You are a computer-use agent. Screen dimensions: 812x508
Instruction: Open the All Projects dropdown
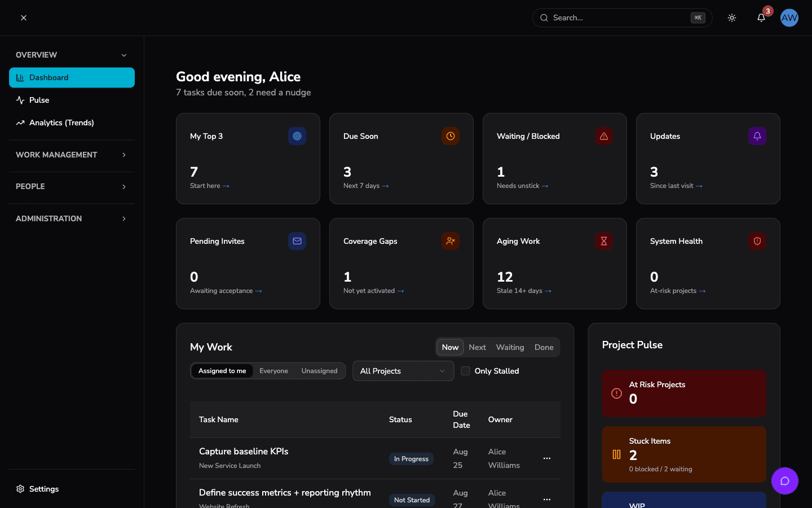point(403,371)
